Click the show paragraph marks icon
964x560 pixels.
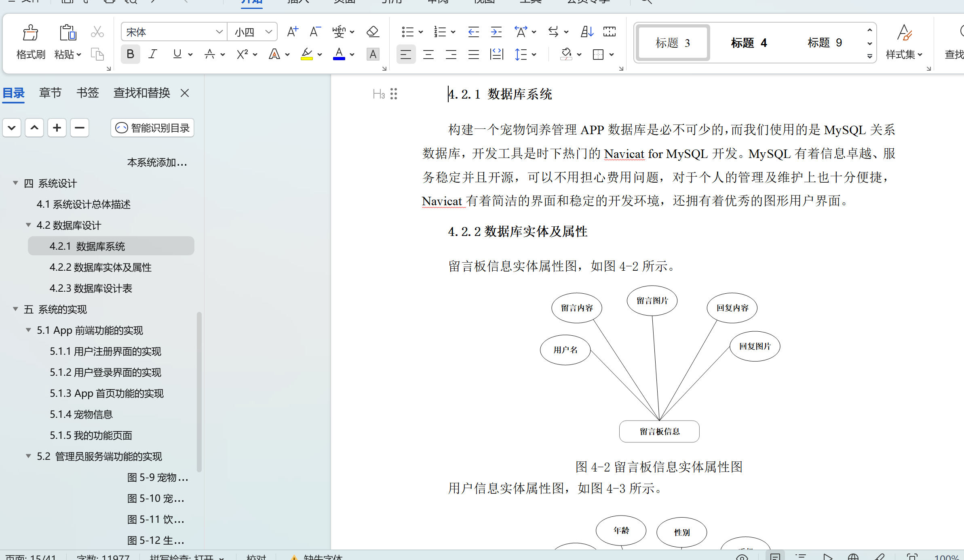(610, 32)
